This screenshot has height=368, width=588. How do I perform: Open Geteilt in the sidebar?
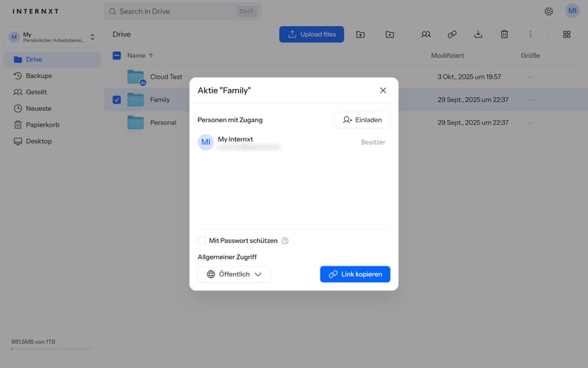(x=52, y=92)
